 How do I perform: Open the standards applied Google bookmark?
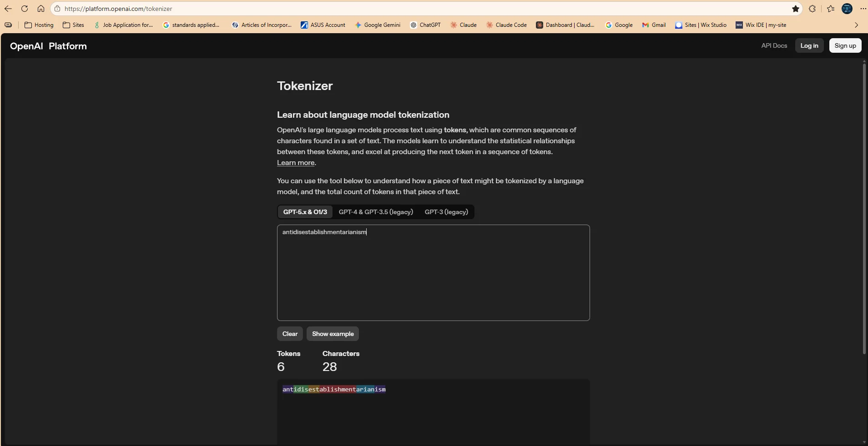[x=191, y=25]
